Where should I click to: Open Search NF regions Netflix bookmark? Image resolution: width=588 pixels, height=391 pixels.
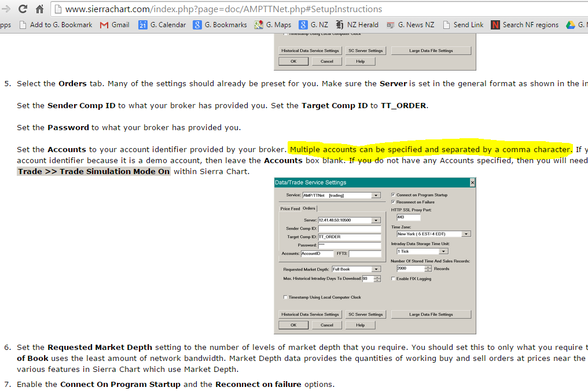click(524, 25)
